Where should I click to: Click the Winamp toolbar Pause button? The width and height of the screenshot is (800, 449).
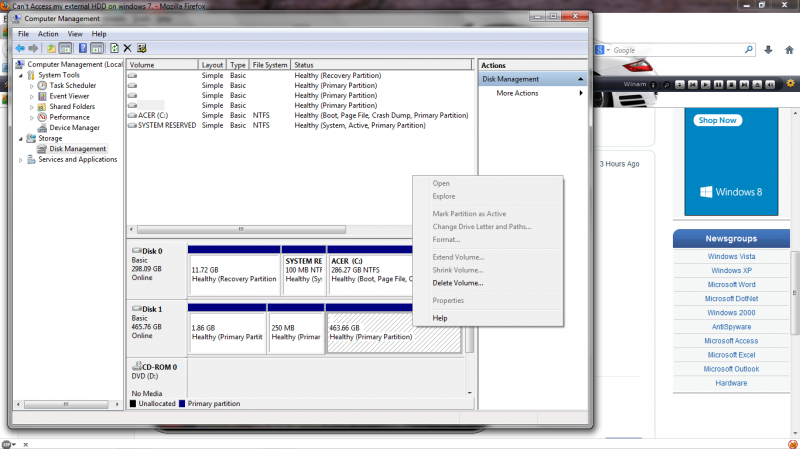point(718,85)
